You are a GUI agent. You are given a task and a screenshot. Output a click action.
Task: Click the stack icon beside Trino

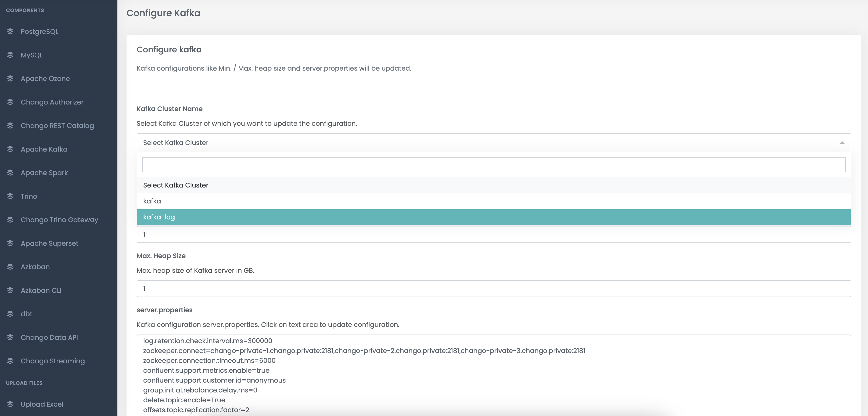(x=10, y=196)
